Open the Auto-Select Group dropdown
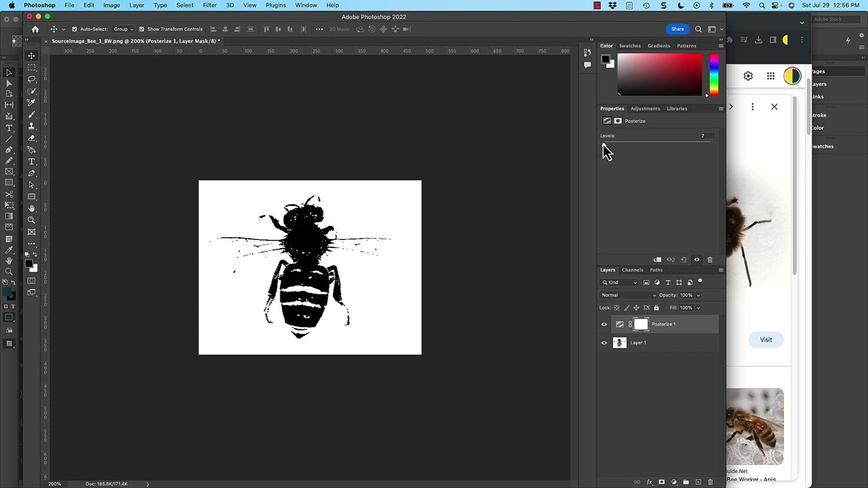 [x=123, y=29]
